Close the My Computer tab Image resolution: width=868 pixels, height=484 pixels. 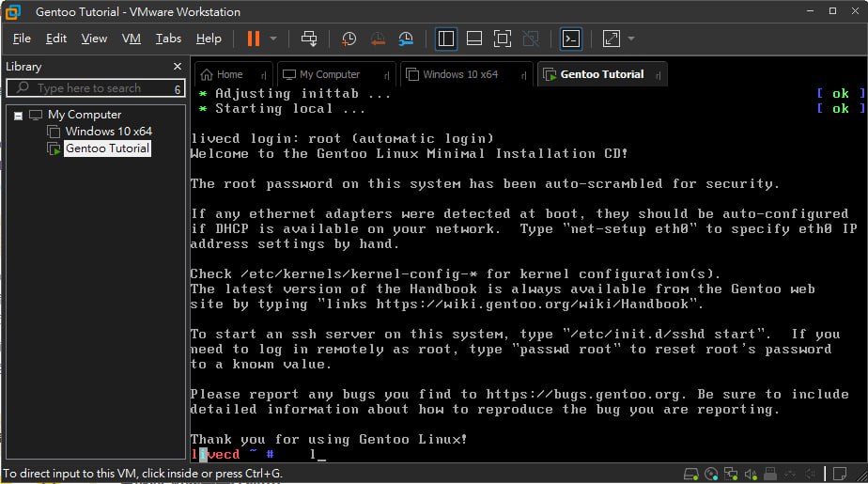(386, 75)
